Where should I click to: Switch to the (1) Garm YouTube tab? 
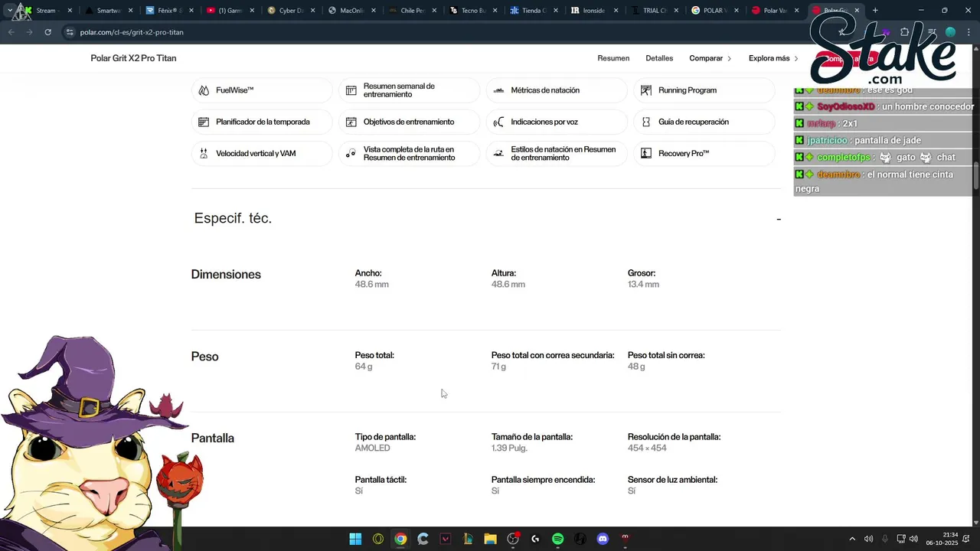pos(230,11)
